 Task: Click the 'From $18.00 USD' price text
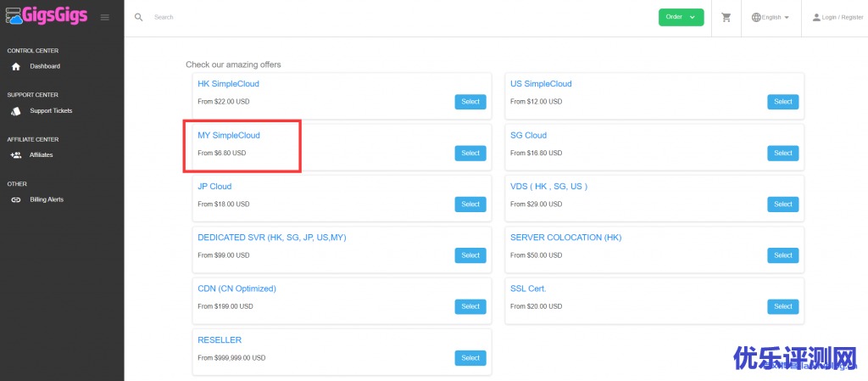pyautogui.click(x=224, y=205)
